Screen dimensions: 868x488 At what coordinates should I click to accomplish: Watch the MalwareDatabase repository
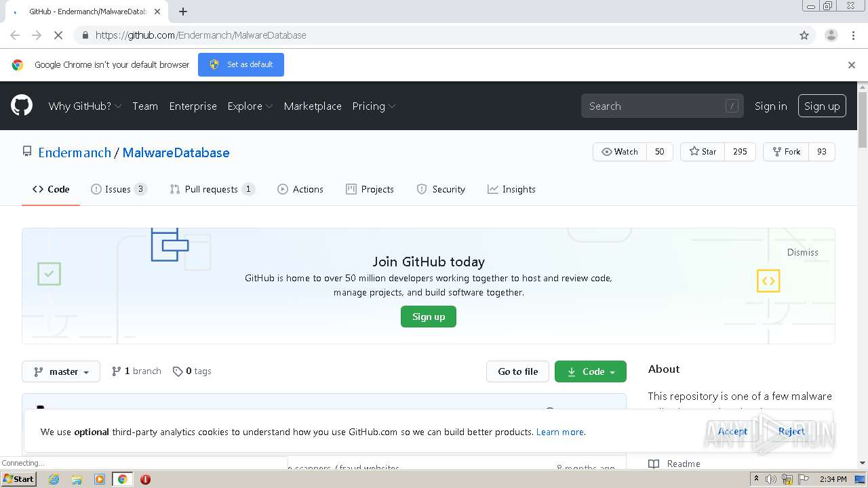tap(620, 152)
